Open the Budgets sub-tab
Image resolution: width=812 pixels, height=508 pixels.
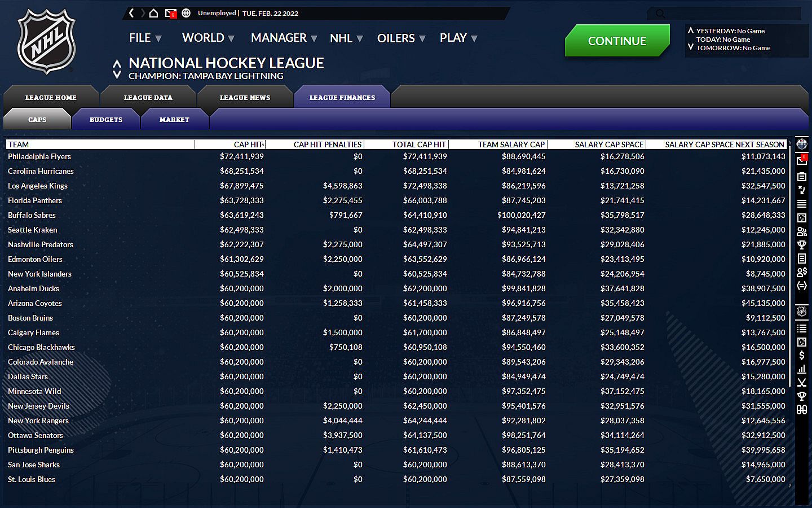click(x=106, y=119)
